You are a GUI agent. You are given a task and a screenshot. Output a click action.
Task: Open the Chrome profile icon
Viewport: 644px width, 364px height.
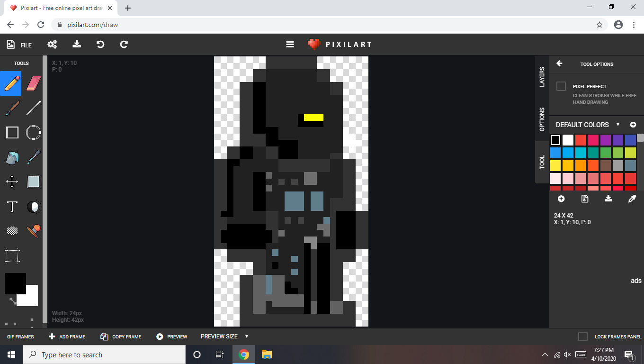pyautogui.click(x=618, y=25)
